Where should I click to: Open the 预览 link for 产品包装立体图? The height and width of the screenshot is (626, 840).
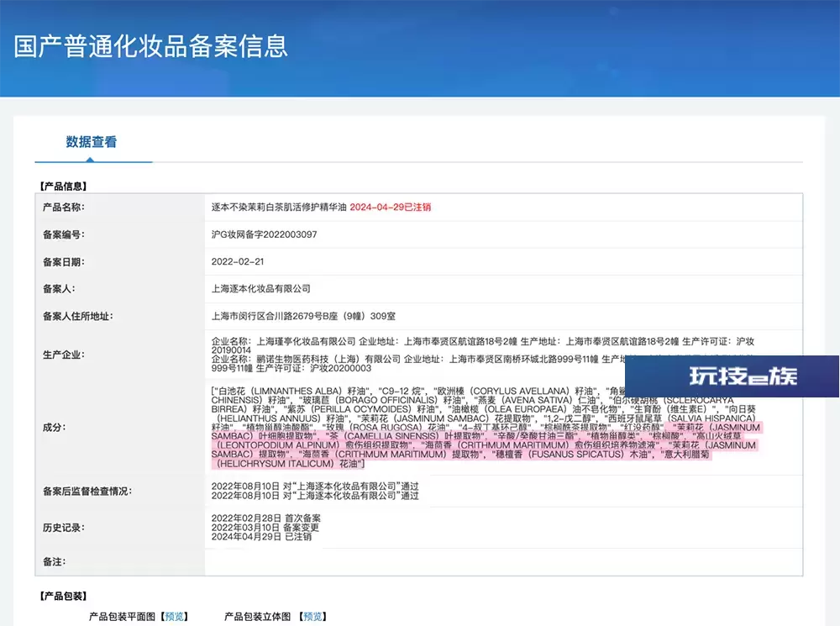312,617
